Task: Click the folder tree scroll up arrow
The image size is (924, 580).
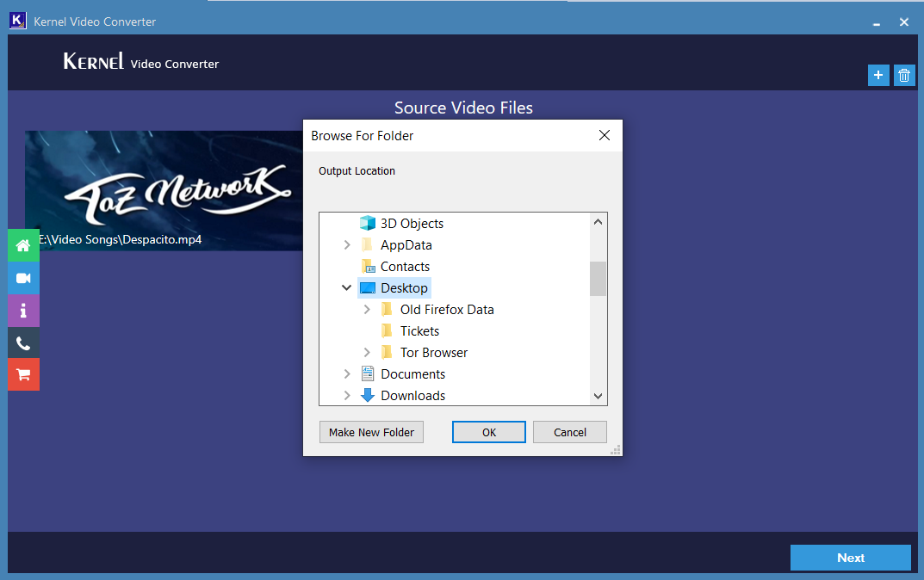Action: [x=598, y=222]
